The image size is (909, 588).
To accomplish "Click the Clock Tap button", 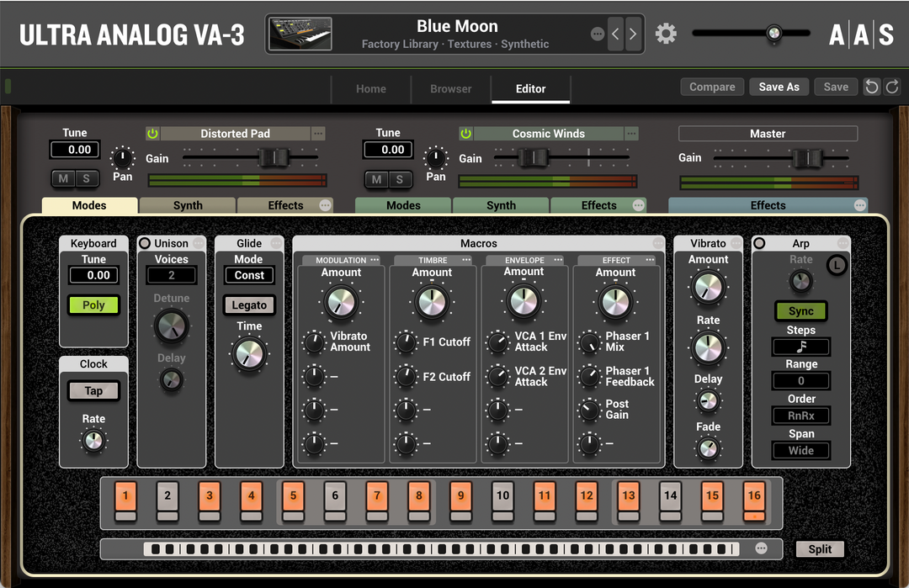I will point(93,391).
